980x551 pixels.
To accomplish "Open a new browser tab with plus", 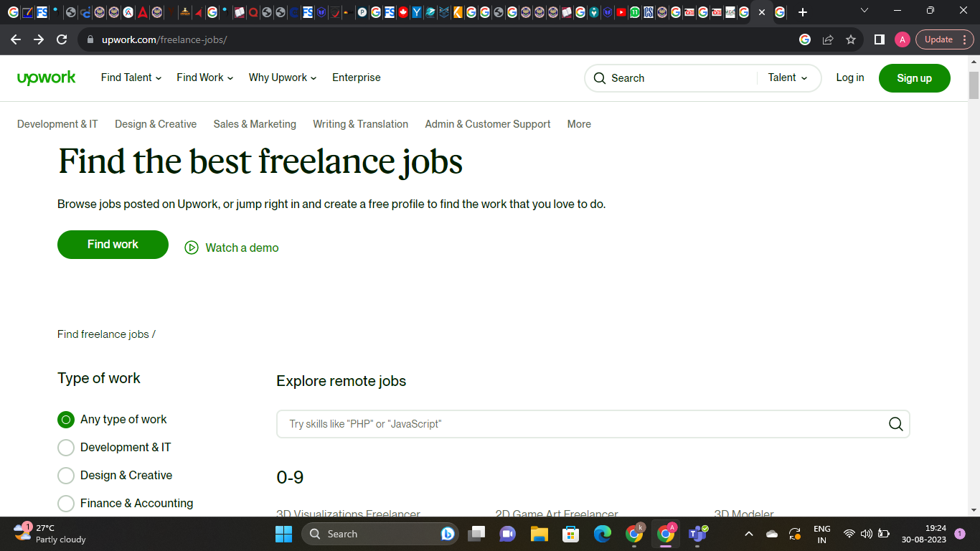I will (803, 12).
